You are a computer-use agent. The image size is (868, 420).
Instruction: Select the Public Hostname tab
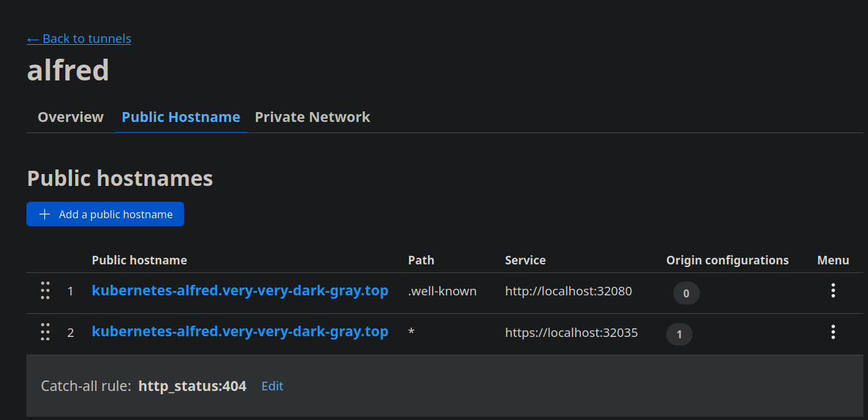pyautogui.click(x=181, y=117)
